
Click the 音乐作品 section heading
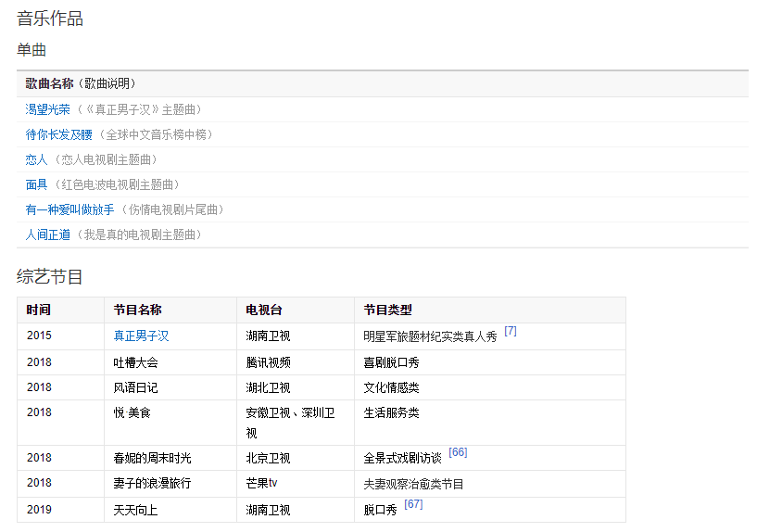click(x=50, y=19)
